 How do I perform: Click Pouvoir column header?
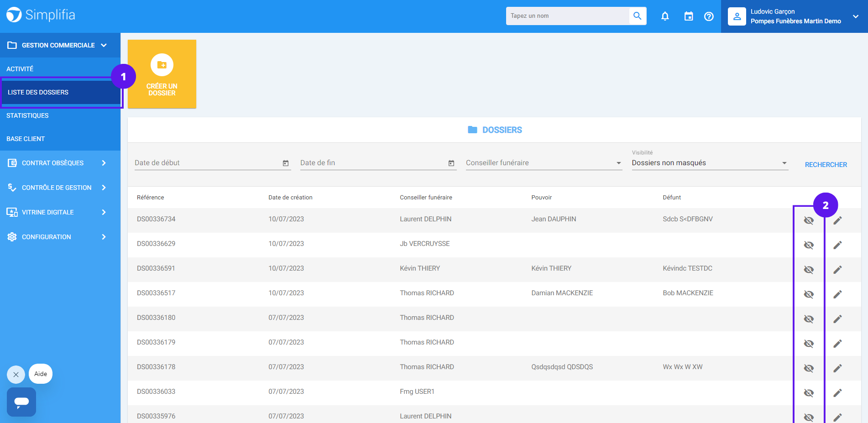(x=542, y=198)
